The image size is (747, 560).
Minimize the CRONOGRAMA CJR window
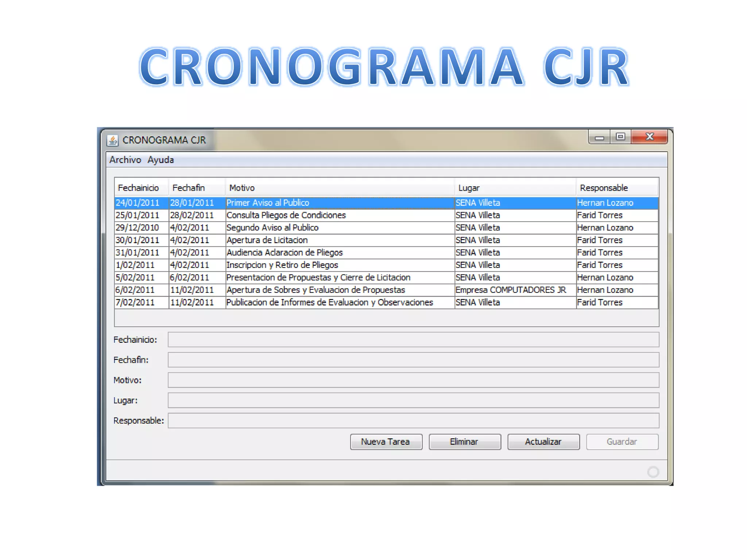[x=599, y=137]
